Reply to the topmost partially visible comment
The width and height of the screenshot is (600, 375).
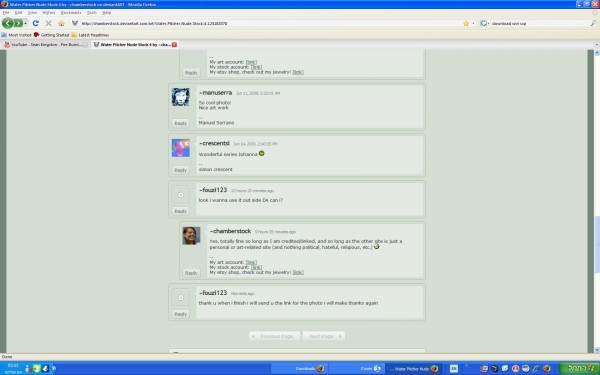click(x=191, y=72)
